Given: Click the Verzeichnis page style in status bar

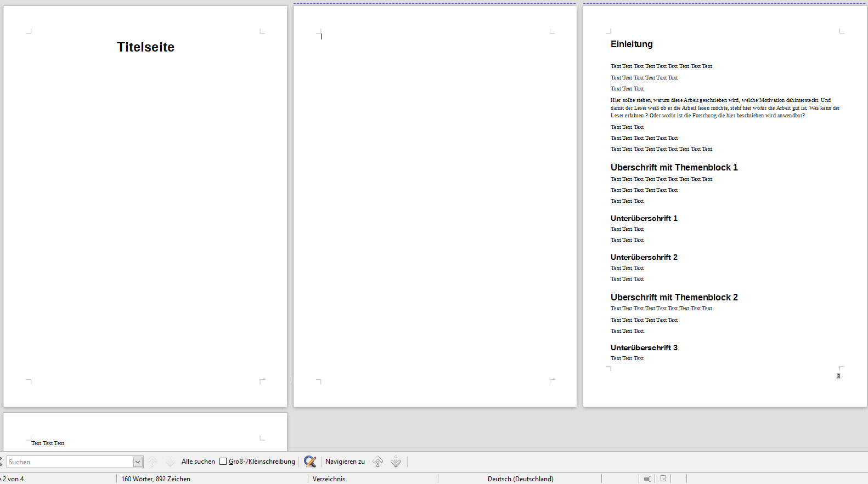Looking at the screenshot, I should [x=329, y=479].
